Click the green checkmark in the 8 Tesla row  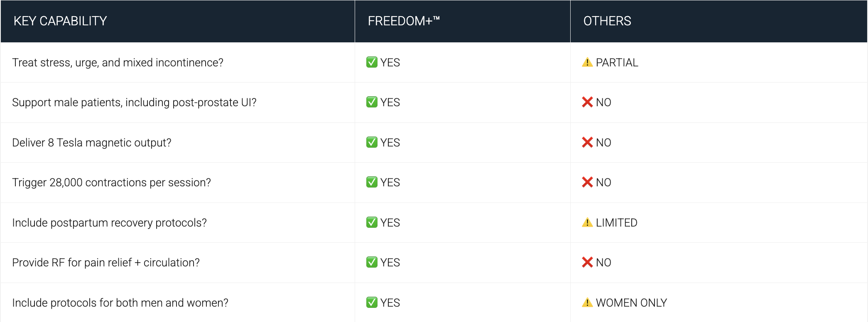[x=372, y=142]
